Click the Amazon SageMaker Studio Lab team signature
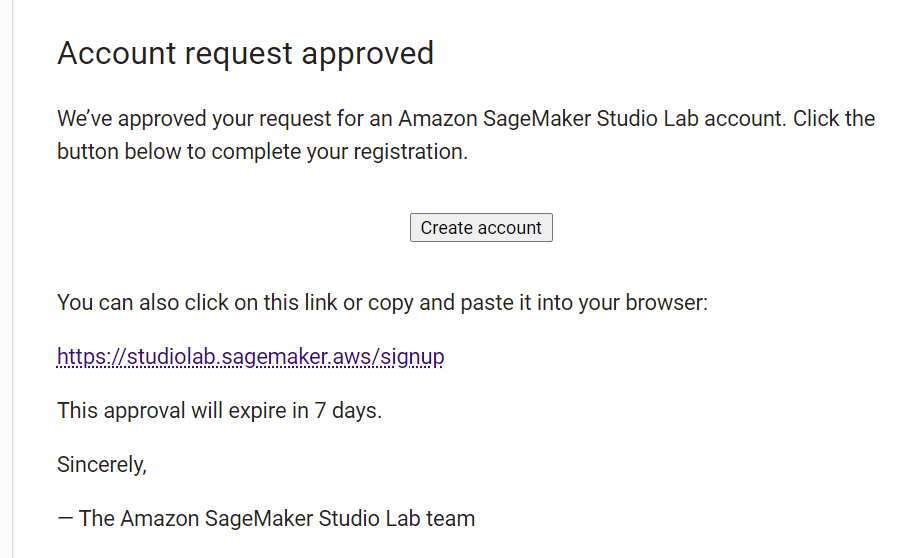 point(266,518)
